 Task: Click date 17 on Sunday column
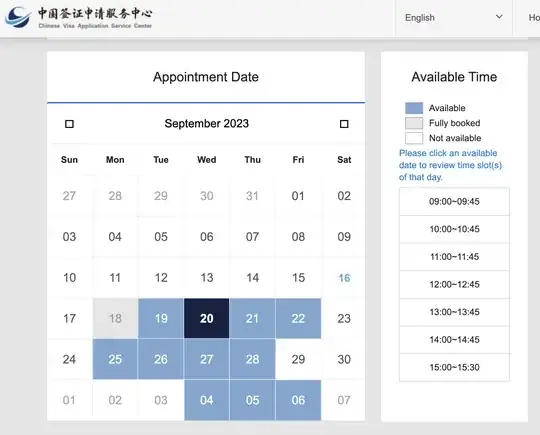[69, 318]
